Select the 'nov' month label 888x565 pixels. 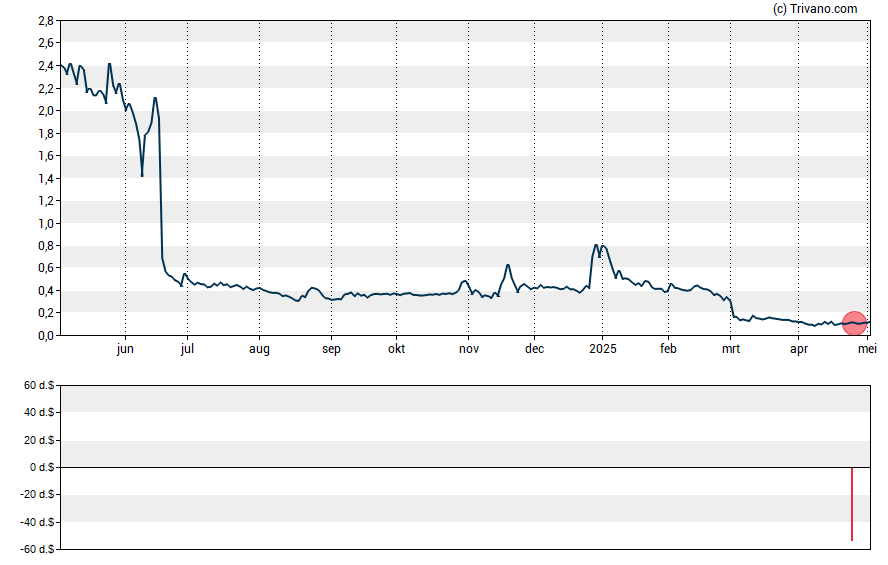click(469, 349)
